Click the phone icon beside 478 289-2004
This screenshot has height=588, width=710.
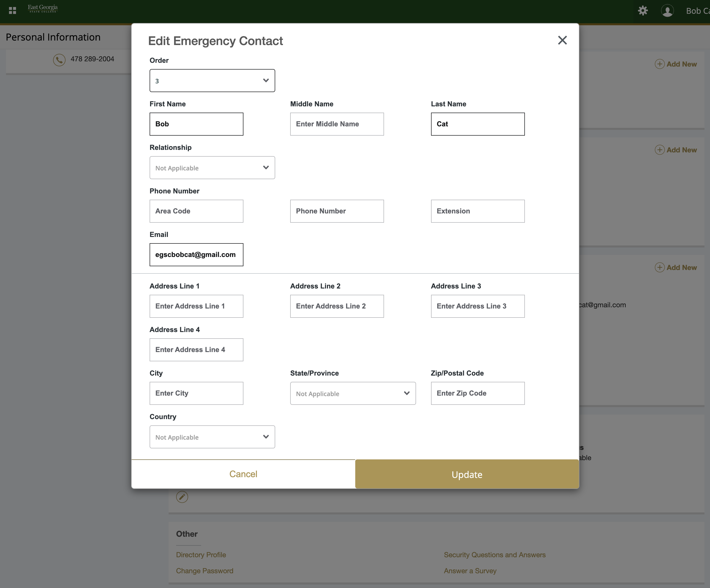pos(59,60)
